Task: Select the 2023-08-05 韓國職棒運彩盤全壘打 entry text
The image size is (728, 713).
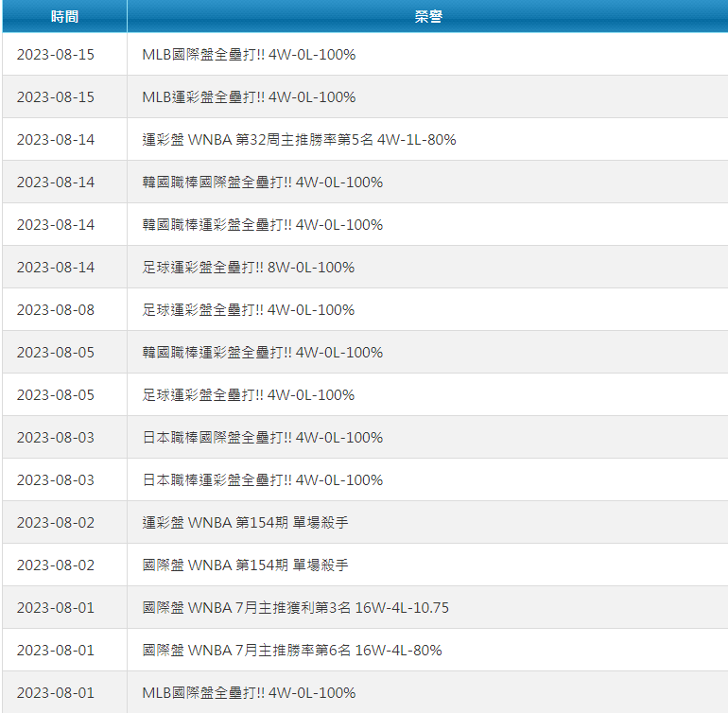Action: [262, 353]
